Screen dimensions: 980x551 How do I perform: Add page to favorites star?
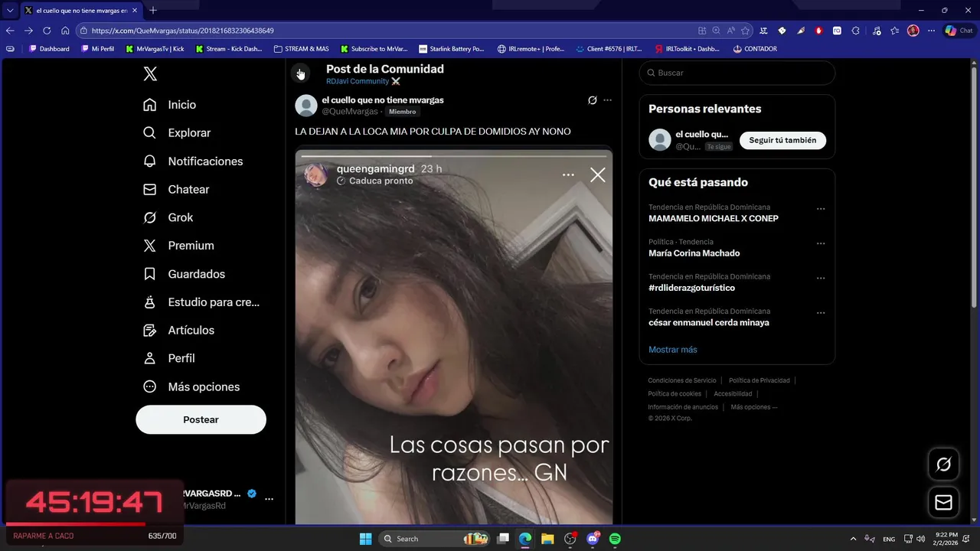745,31
